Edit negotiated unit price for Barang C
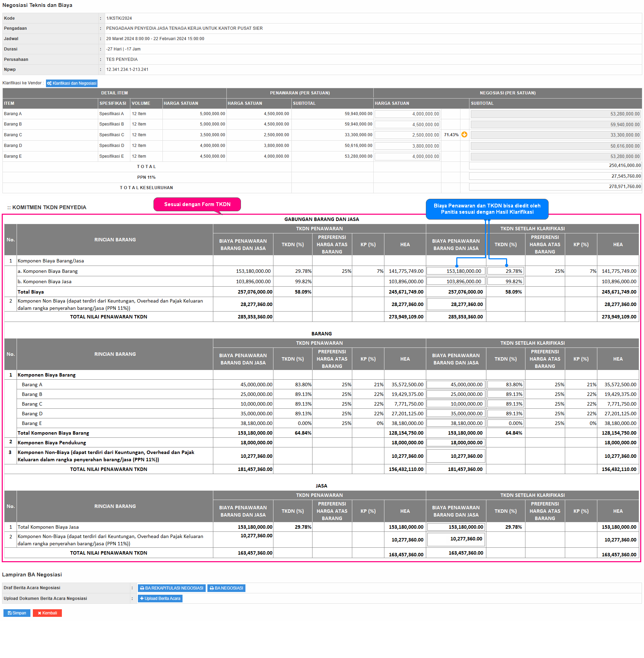Image resolution: width=644 pixels, height=658 pixels. 408,135
